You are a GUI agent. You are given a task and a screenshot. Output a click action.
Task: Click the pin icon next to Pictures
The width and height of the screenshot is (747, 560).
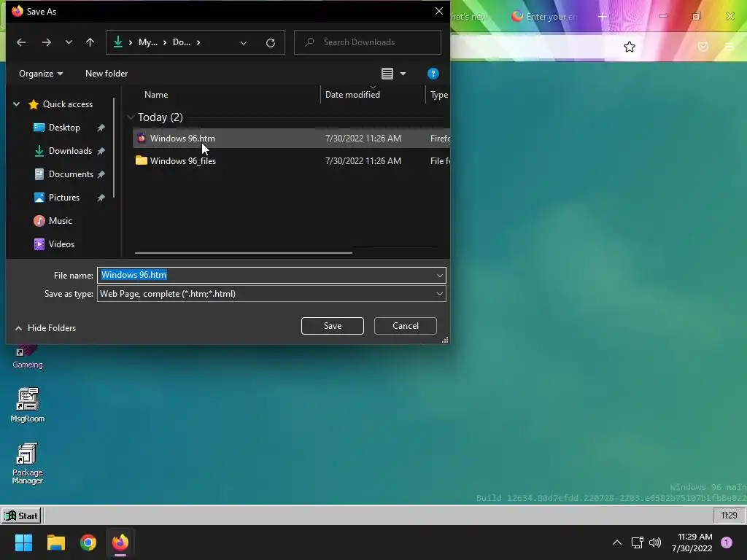pyautogui.click(x=101, y=198)
